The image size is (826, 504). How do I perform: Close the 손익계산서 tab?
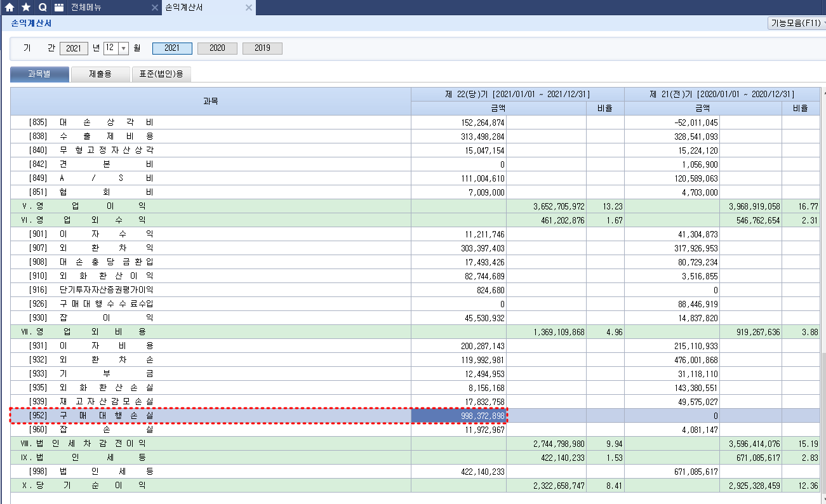248,8
